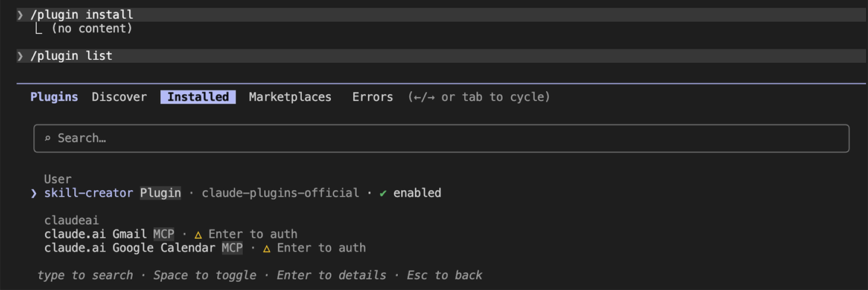This screenshot has width=868, height=290.
Task: Open the Marketplaces tab
Action: (x=290, y=97)
